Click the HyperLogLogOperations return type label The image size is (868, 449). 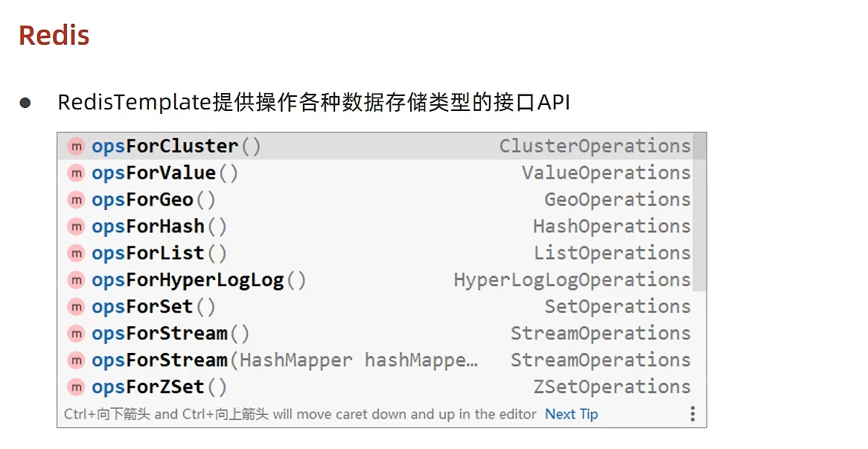point(572,280)
